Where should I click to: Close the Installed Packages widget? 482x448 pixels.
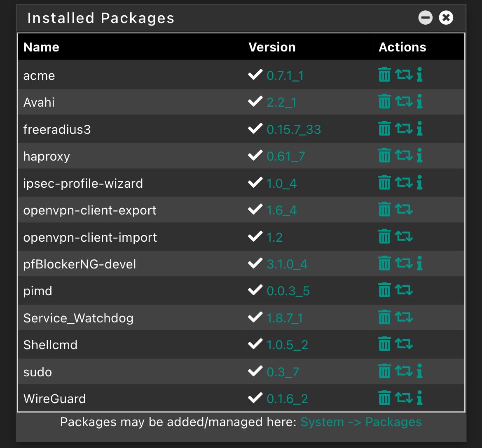[x=446, y=18]
